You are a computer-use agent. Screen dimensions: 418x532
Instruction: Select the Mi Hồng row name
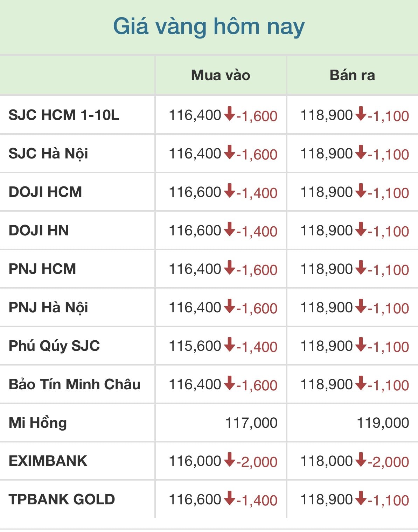point(38,423)
